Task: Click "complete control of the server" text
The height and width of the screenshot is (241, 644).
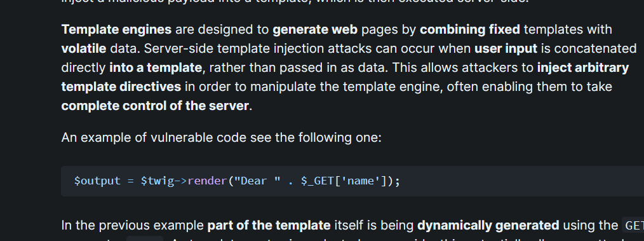Action: (x=155, y=106)
